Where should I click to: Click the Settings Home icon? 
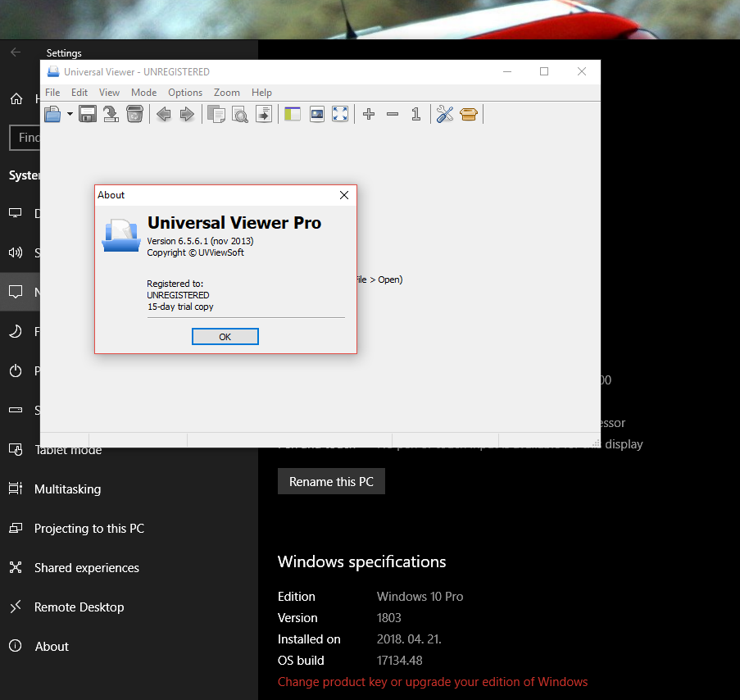coord(16,98)
